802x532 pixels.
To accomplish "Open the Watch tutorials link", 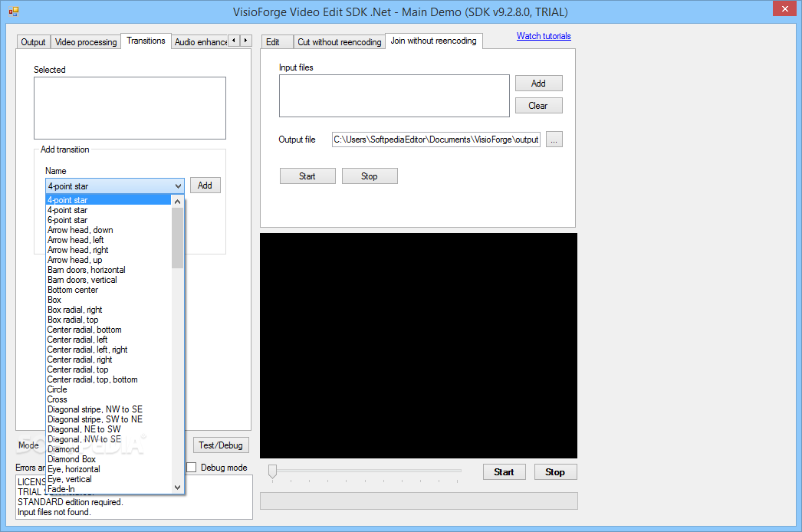I will pyautogui.click(x=544, y=36).
